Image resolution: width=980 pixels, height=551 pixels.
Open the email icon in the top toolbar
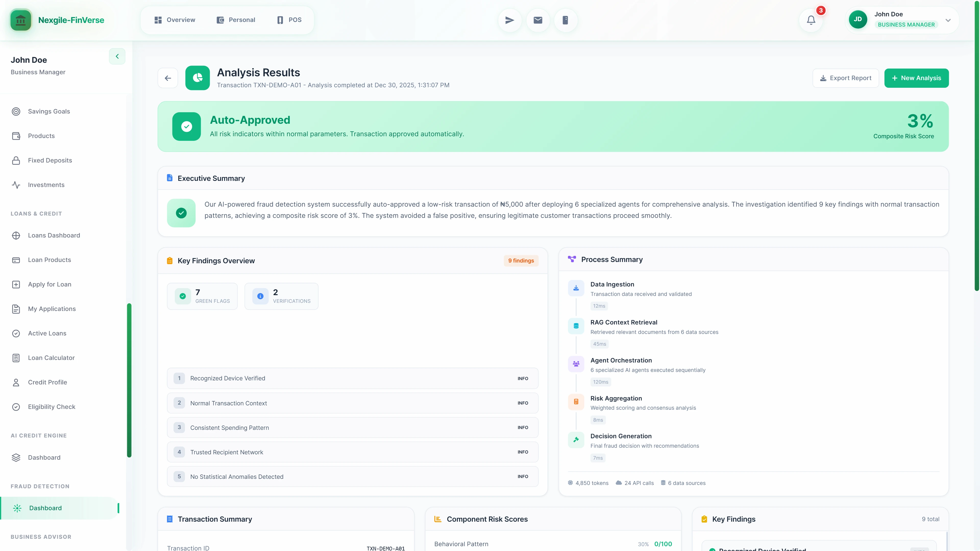tap(537, 20)
